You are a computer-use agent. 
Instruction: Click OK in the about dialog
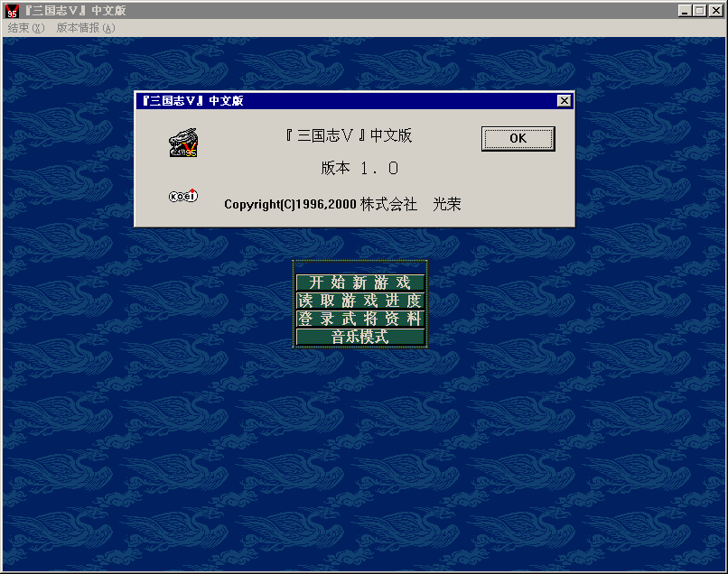(x=518, y=138)
